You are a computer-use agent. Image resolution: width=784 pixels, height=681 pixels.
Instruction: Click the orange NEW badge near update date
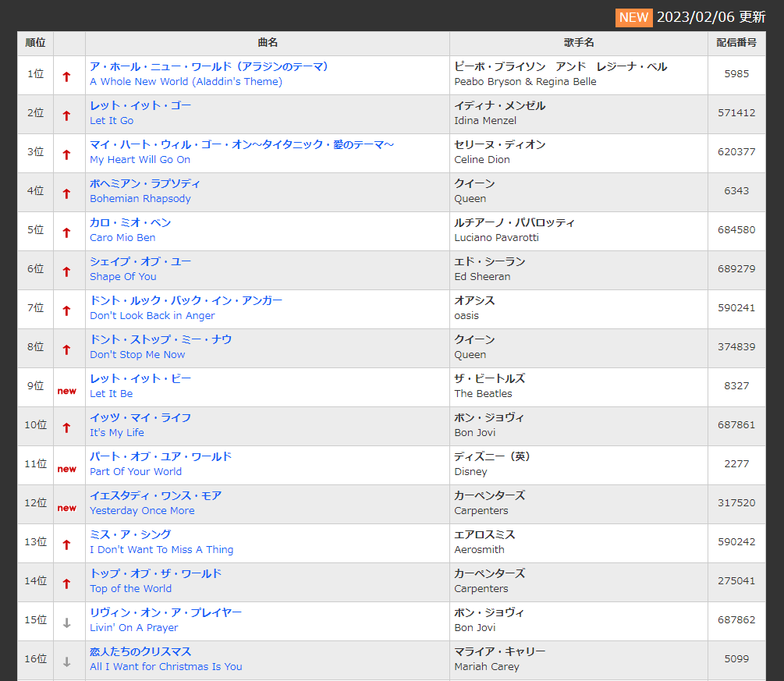point(633,17)
